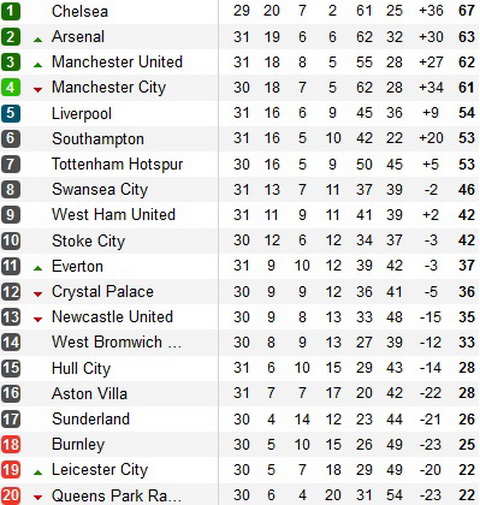Click Southampton's +20 goal difference
This screenshot has height=505, width=480.
[431, 138]
